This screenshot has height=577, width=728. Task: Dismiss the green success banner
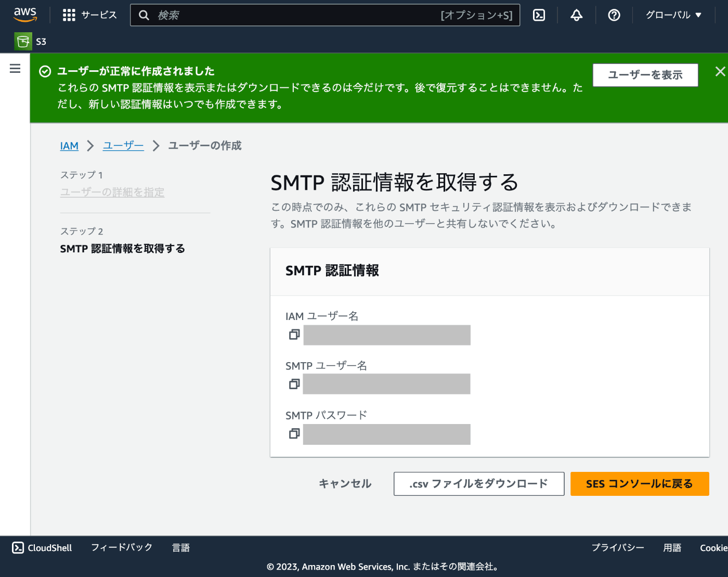[720, 71]
